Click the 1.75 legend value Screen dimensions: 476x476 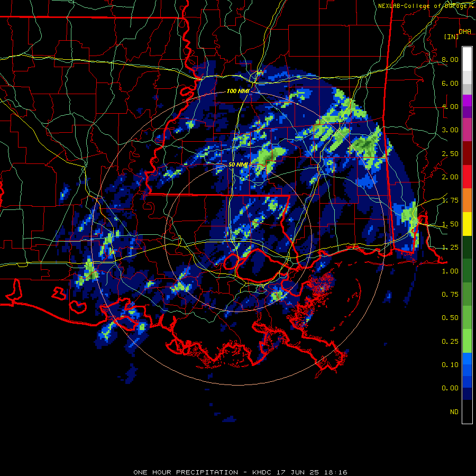450,200
